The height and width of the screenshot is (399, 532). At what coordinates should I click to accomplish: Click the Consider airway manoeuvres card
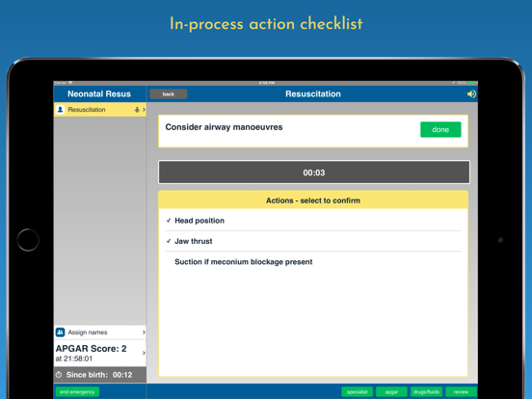(x=313, y=131)
